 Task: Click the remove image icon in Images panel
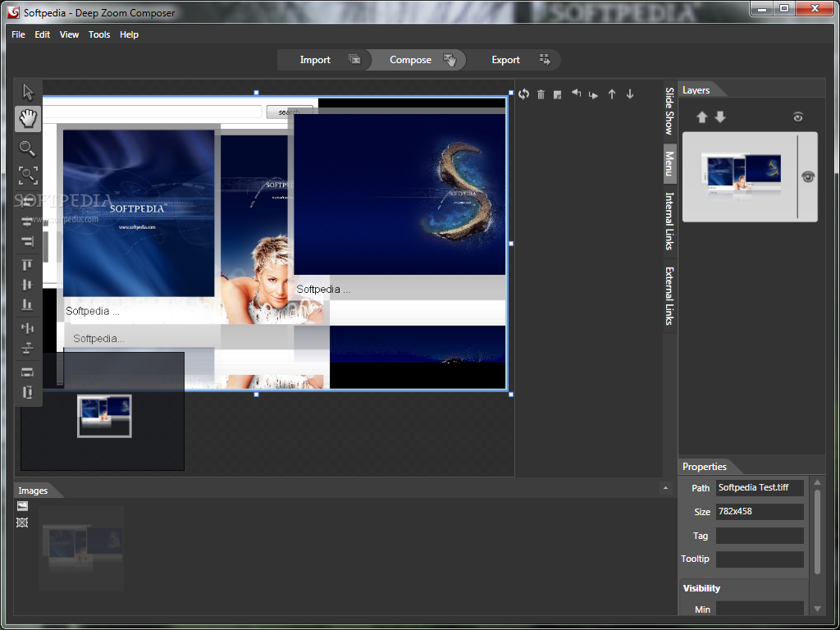(22, 523)
